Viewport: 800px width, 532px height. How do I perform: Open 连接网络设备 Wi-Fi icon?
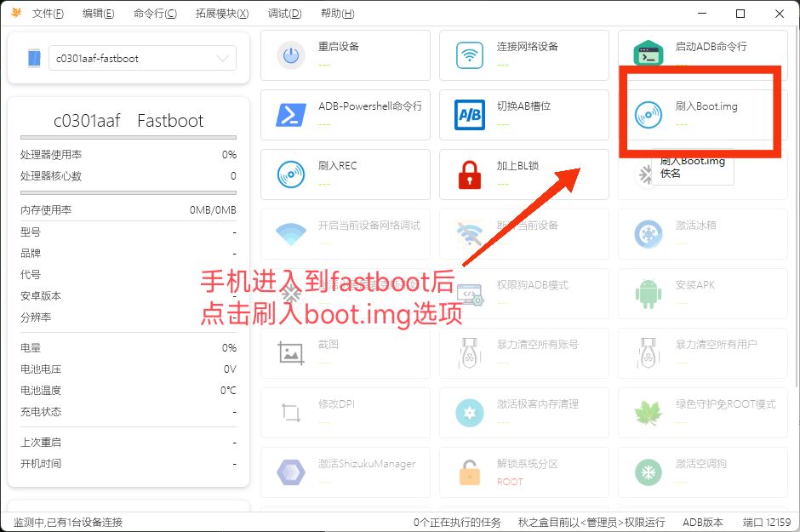pos(469,54)
